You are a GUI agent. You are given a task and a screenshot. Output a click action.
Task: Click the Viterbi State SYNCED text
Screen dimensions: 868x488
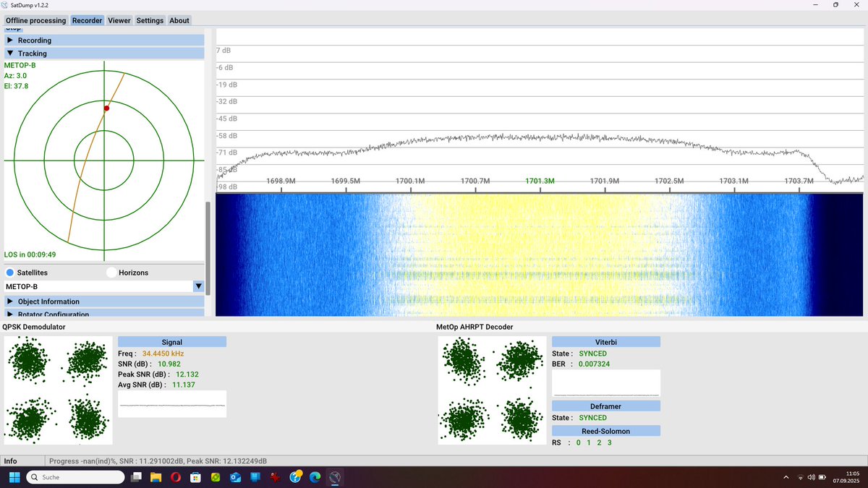[593, 354]
